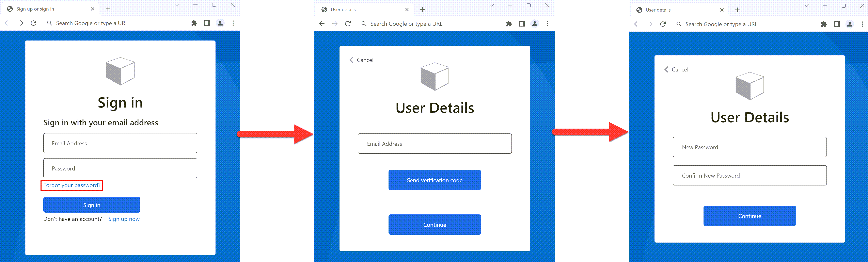Open a new tab in the Sign in window

click(x=108, y=9)
